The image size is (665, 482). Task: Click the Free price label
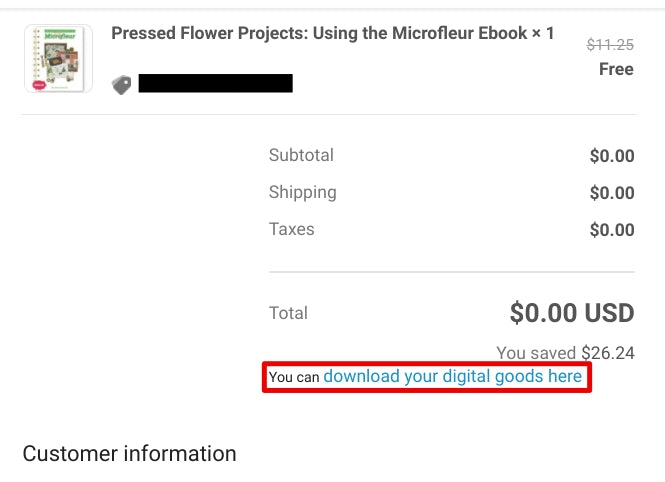[x=616, y=69]
